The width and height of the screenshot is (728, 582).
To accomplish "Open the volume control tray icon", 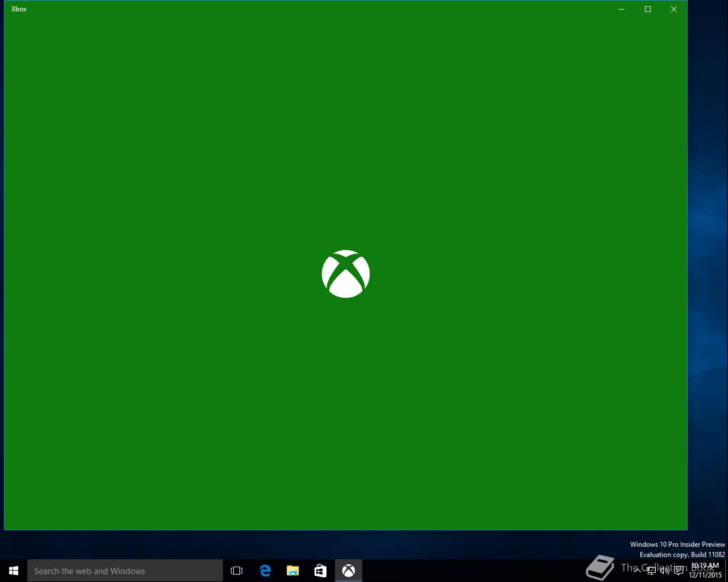I will (x=665, y=571).
